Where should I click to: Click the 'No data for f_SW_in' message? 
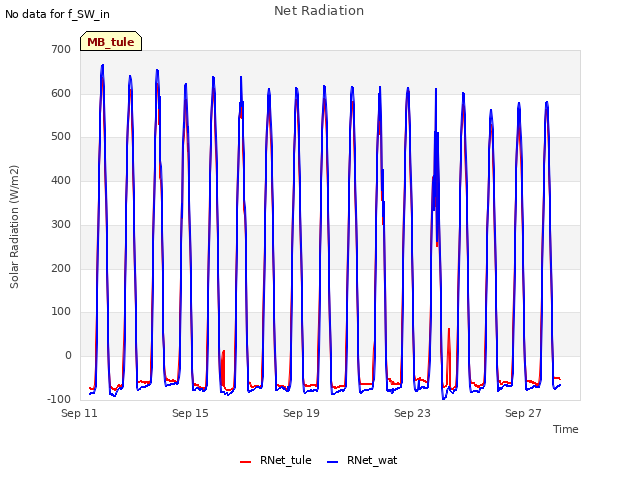click(57, 14)
